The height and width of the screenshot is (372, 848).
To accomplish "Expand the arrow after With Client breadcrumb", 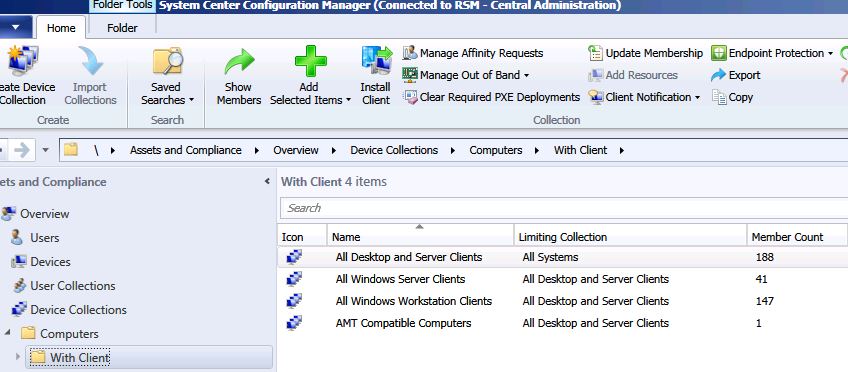I will click(x=621, y=150).
